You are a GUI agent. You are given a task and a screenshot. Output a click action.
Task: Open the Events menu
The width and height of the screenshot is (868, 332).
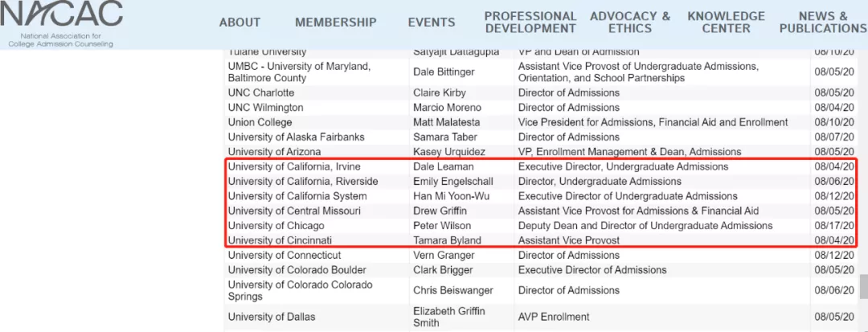[x=431, y=23]
